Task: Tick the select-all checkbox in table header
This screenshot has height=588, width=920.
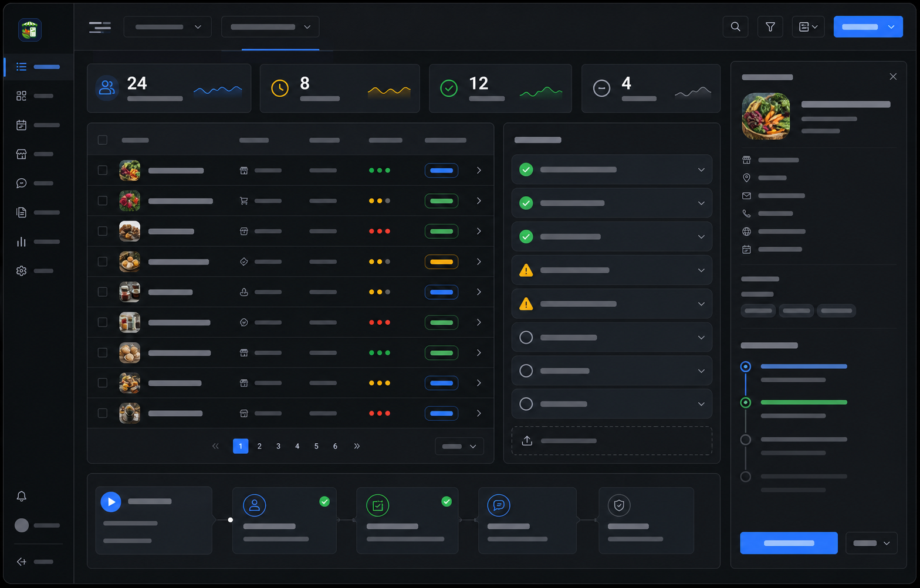Action: tap(103, 140)
